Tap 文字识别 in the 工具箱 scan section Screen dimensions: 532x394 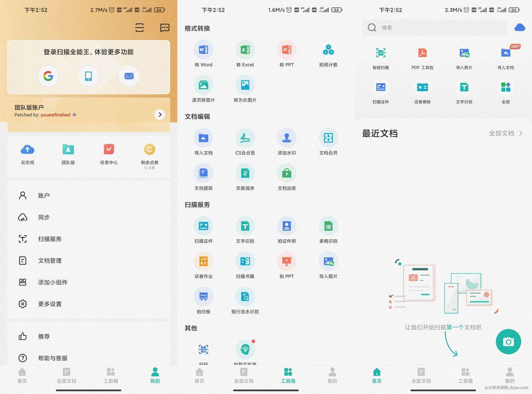pos(245,230)
